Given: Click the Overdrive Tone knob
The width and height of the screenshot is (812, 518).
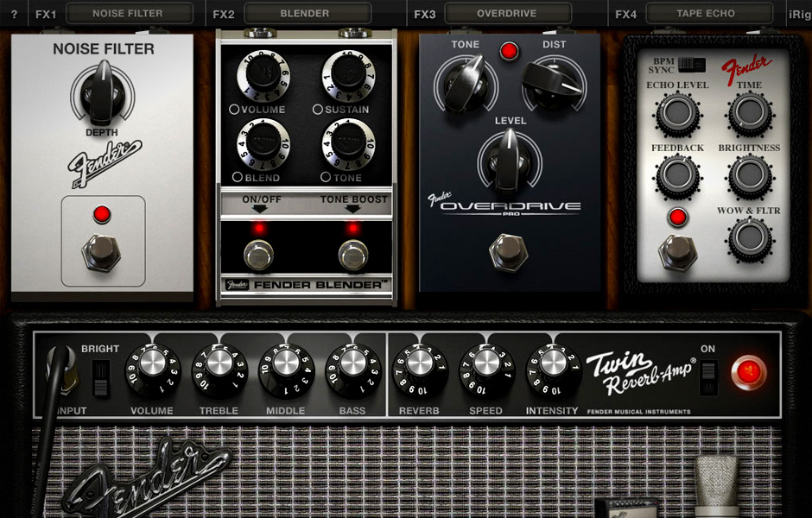Looking at the screenshot, I should point(466,84).
